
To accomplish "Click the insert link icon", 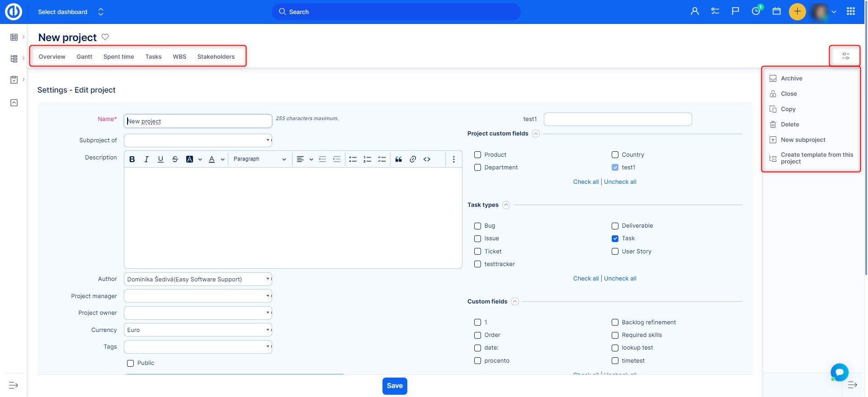I will (x=413, y=159).
